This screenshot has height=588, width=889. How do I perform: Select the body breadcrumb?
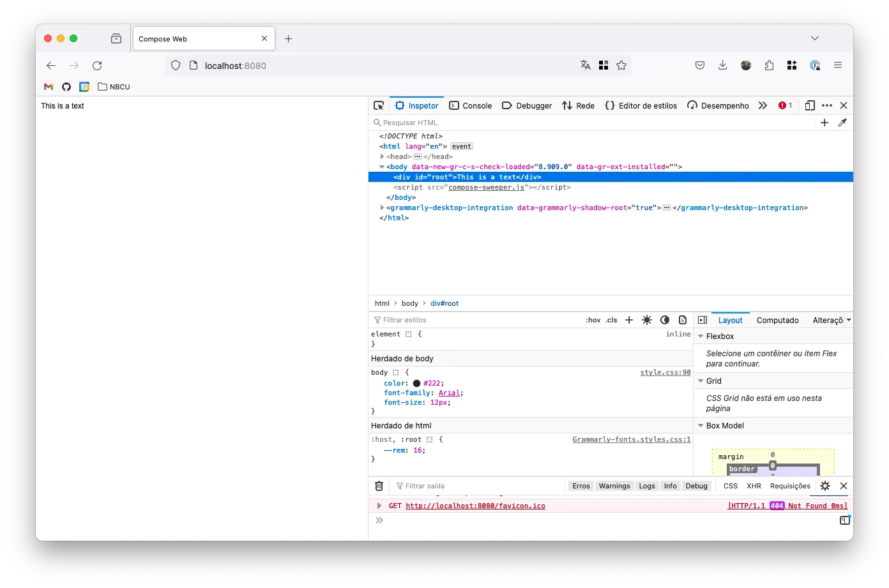coord(410,303)
